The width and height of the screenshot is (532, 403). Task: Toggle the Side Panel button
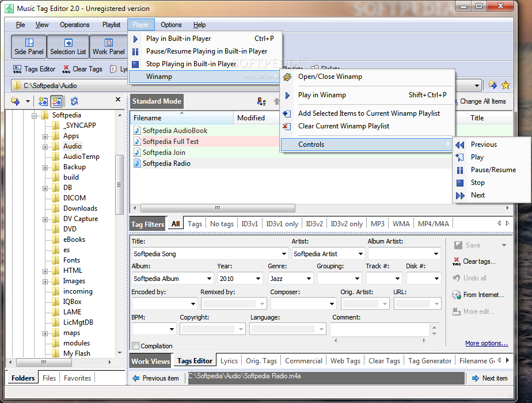tap(29, 47)
